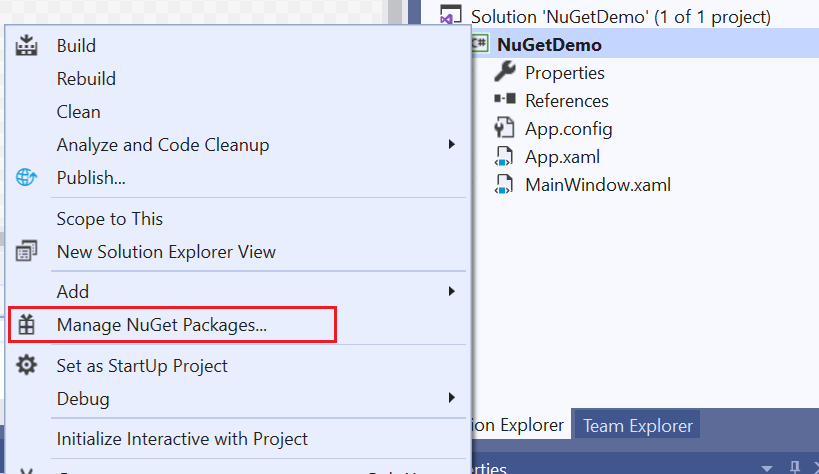Click the NuGet package gift icon
The height and width of the screenshot is (474, 819).
click(27, 325)
